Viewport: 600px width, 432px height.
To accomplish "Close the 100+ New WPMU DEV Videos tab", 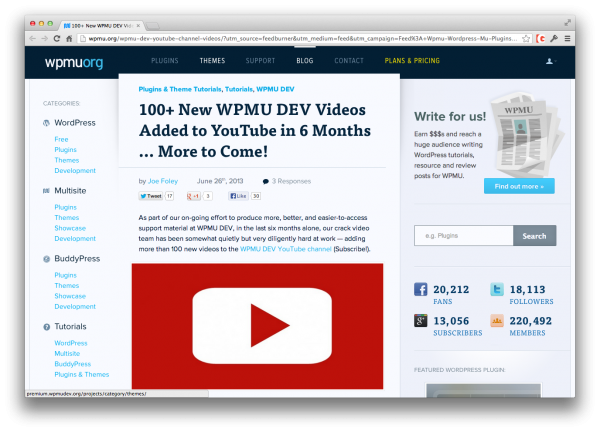I will [x=138, y=26].
